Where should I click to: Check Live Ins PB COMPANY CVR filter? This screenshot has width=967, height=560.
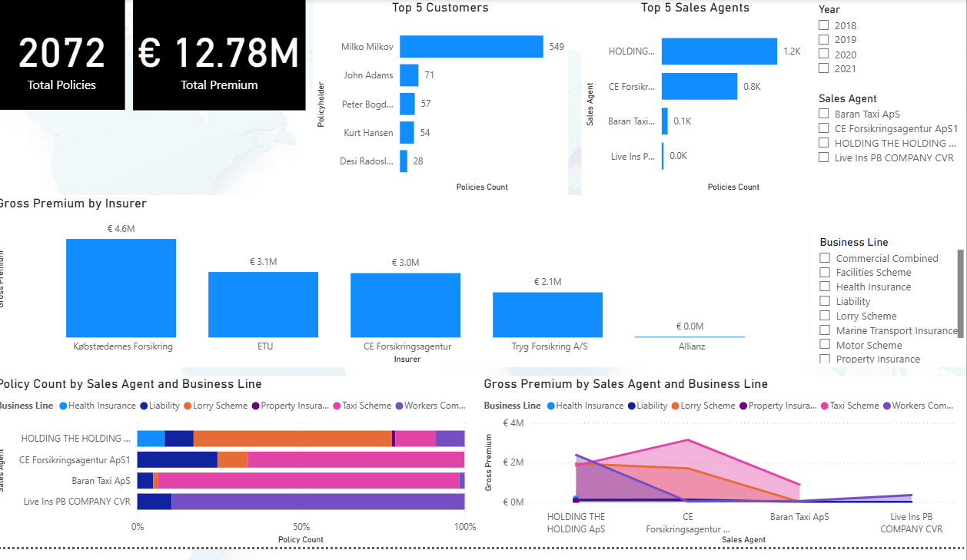point(824,157)
